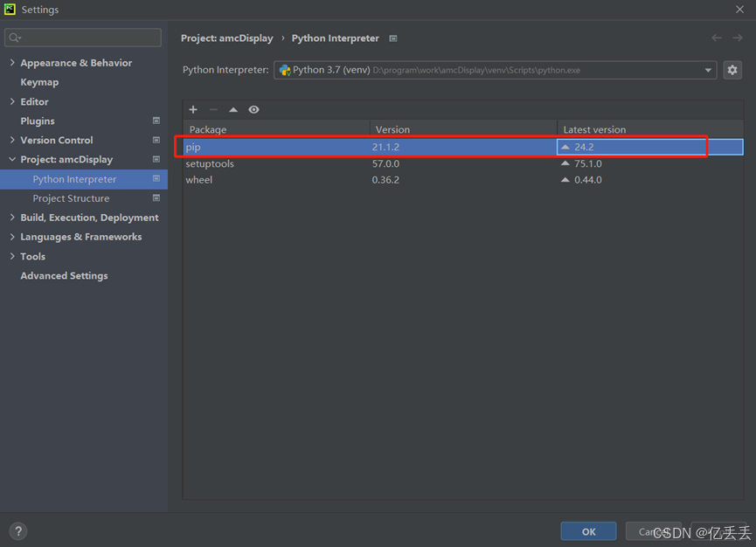
Task: Click the Version column header
Action: point(463,129)
